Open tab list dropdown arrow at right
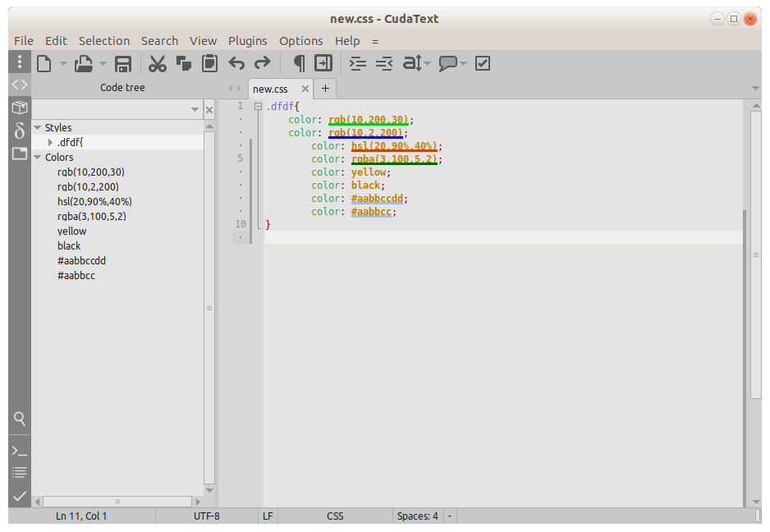This screenshot has height=532, width=770. [x=756, y=89]
